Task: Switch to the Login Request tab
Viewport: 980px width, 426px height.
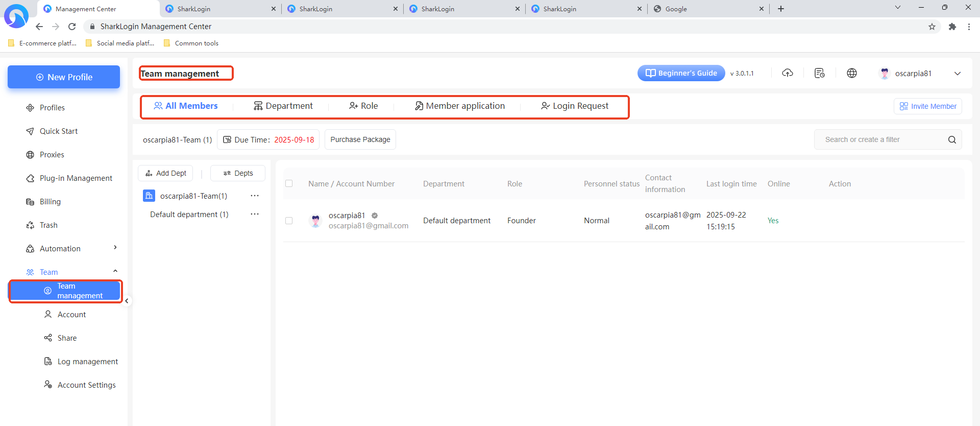Action: click(575, 106)
